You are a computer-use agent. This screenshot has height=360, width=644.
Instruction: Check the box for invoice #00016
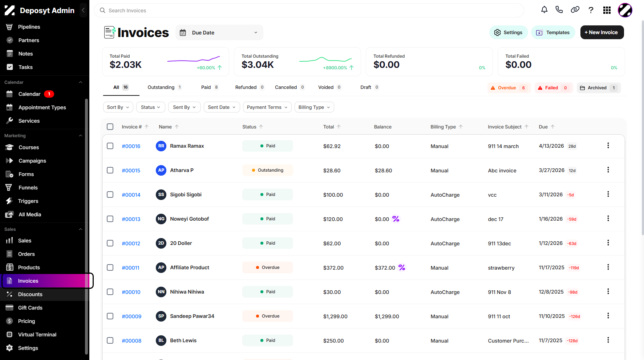pos(110,146)
